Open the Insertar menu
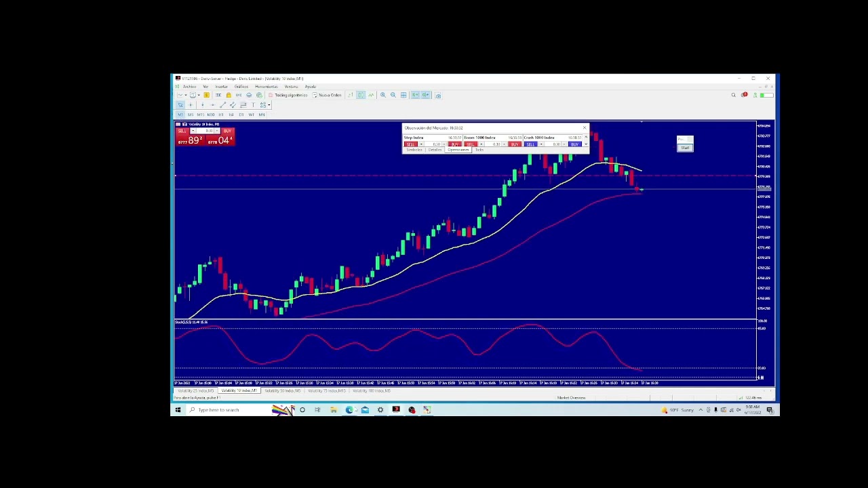 tap(221, 87)
